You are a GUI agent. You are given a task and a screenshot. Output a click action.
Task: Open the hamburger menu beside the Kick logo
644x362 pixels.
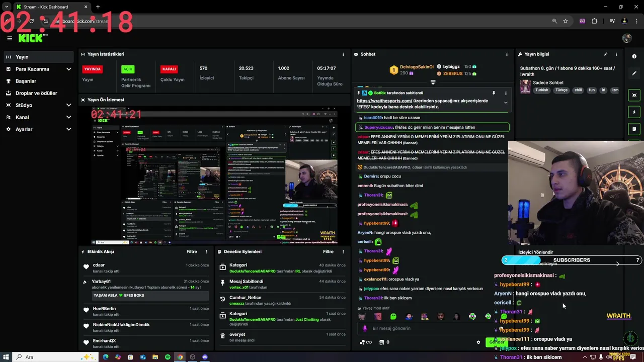[10, 38]
